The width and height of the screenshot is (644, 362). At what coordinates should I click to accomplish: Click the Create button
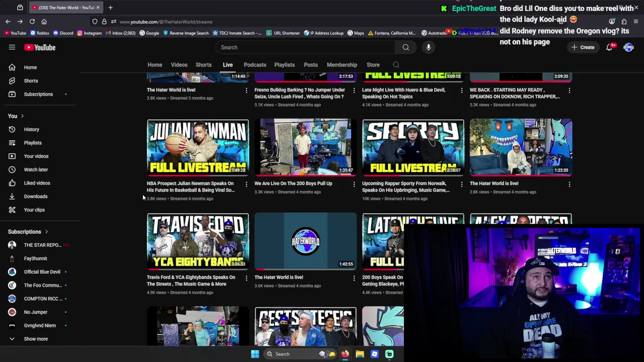(x=583, y=47)
